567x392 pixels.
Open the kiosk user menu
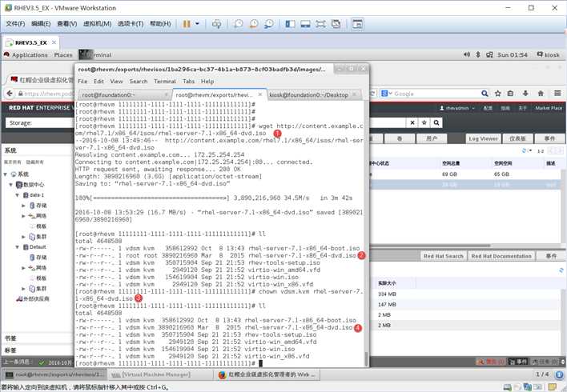(549, 55)
